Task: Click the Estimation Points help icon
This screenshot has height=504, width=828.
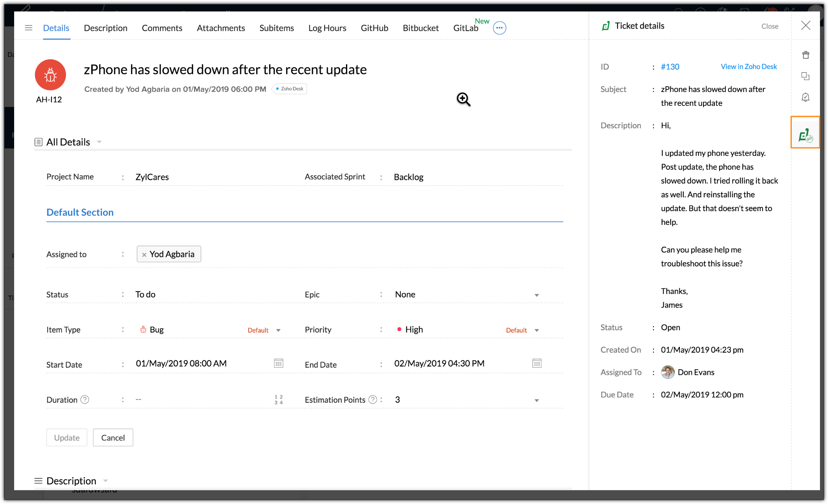Action: point(372,399)
